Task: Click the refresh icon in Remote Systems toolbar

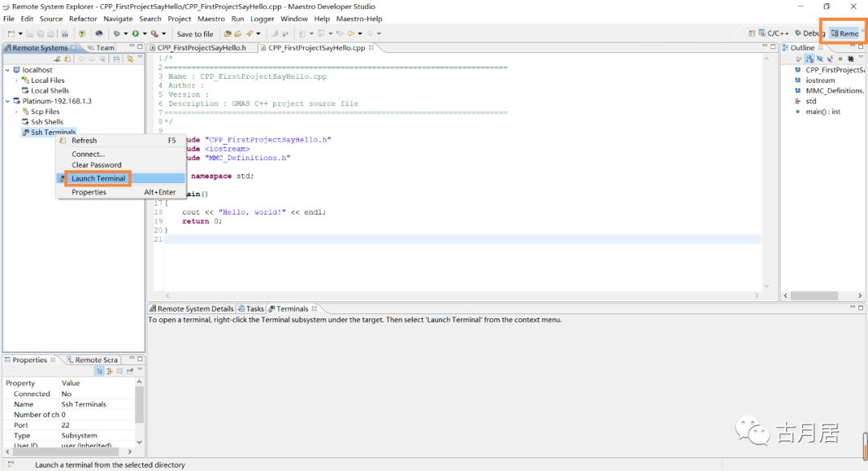Action: [x=67, y=59]
